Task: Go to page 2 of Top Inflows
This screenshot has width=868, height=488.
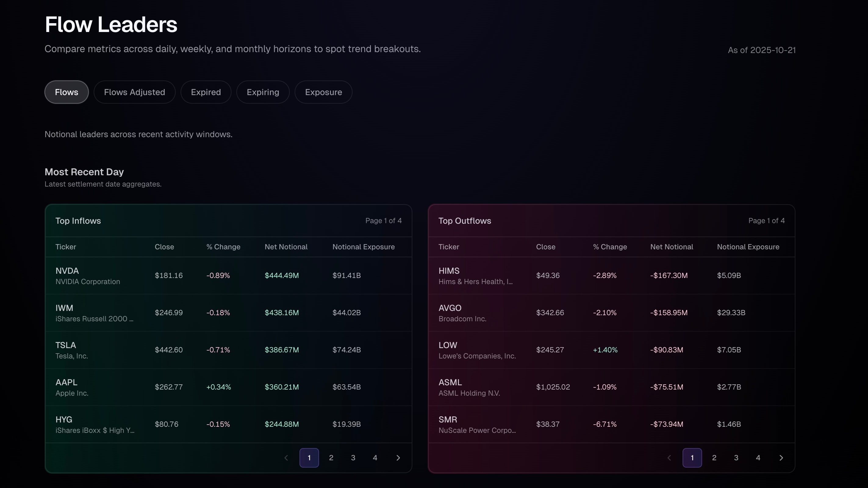Action: point(331,458)
